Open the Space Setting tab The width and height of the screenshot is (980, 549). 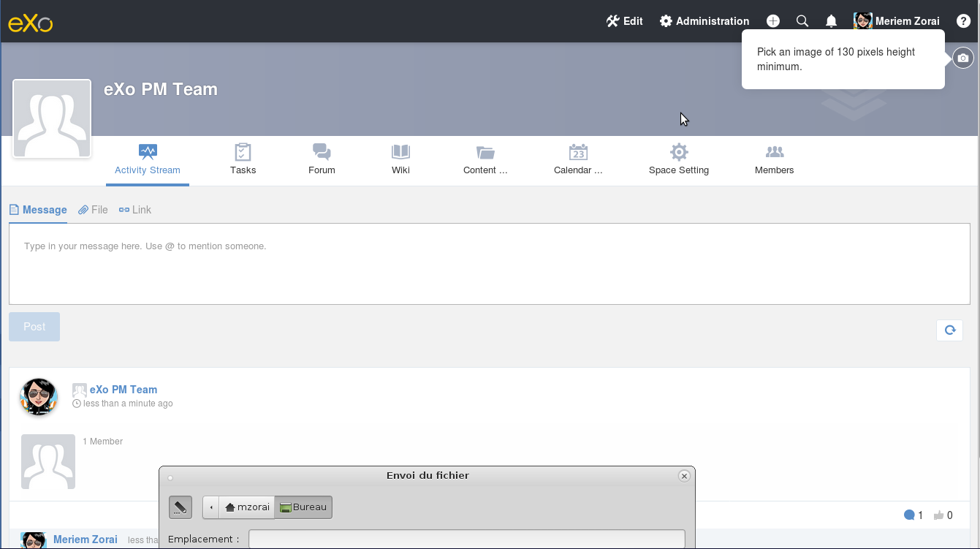tap(679, 160)
